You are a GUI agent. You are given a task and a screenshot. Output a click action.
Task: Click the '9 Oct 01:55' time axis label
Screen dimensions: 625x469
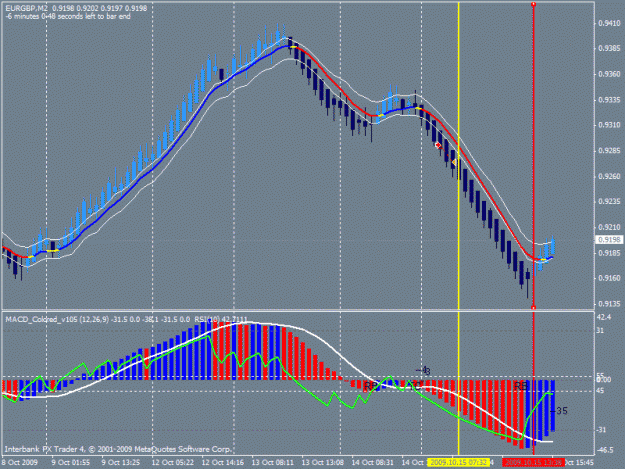point(71,463)
